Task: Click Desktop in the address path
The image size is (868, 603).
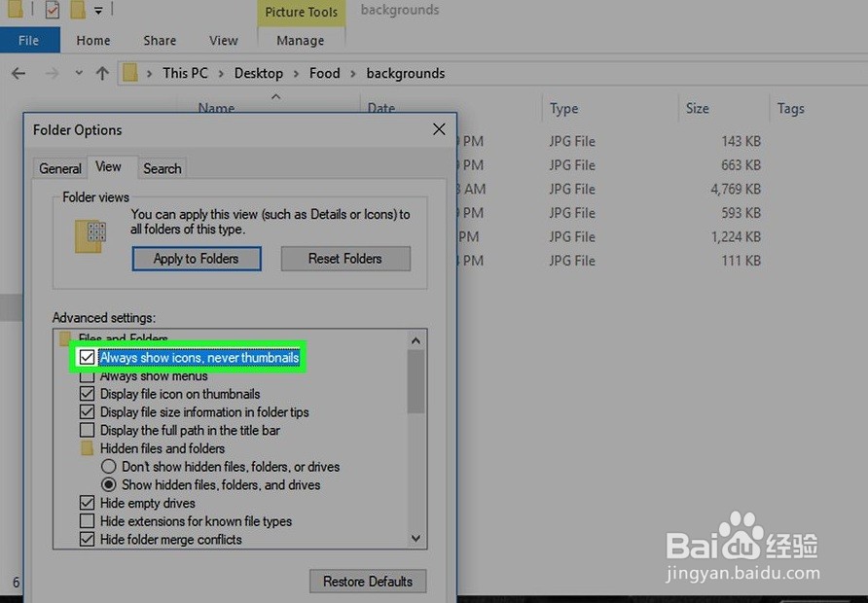Action: pos(259,73)
